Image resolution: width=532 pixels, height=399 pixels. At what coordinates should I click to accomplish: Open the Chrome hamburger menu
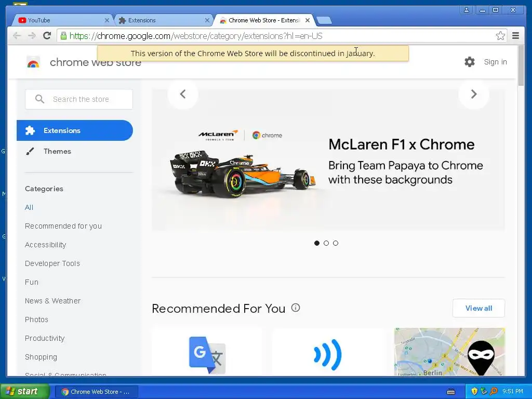coord(515,36)
